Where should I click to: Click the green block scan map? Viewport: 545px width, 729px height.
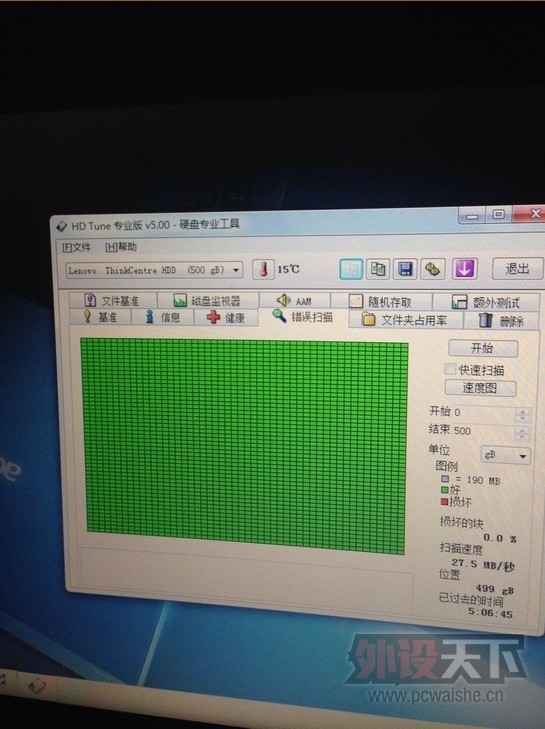coord(245,446)
